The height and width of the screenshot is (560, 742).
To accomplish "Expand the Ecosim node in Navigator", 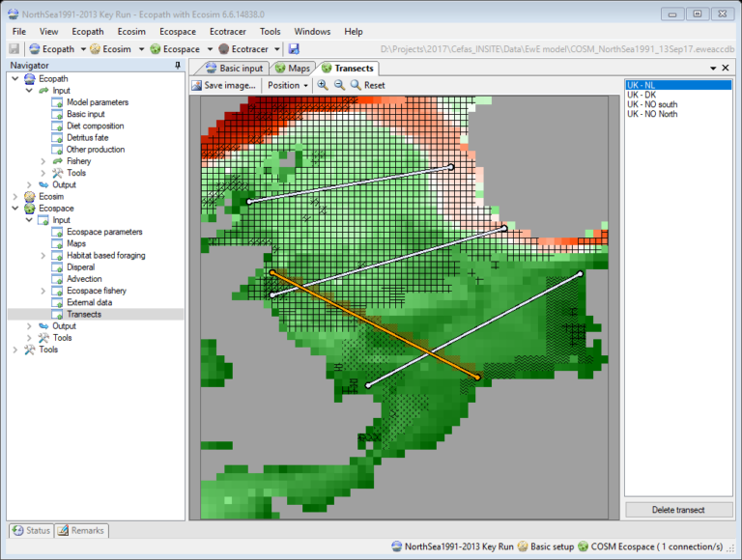I will 15,196.
